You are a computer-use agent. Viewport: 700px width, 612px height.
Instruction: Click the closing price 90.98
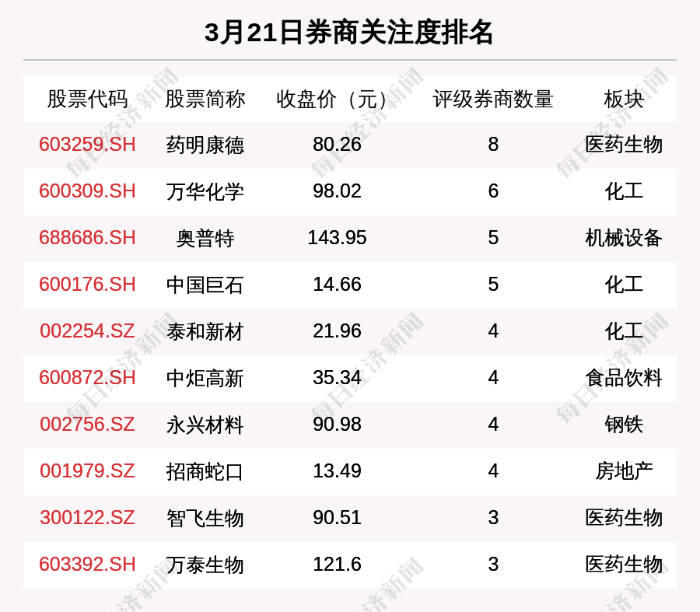337,424
